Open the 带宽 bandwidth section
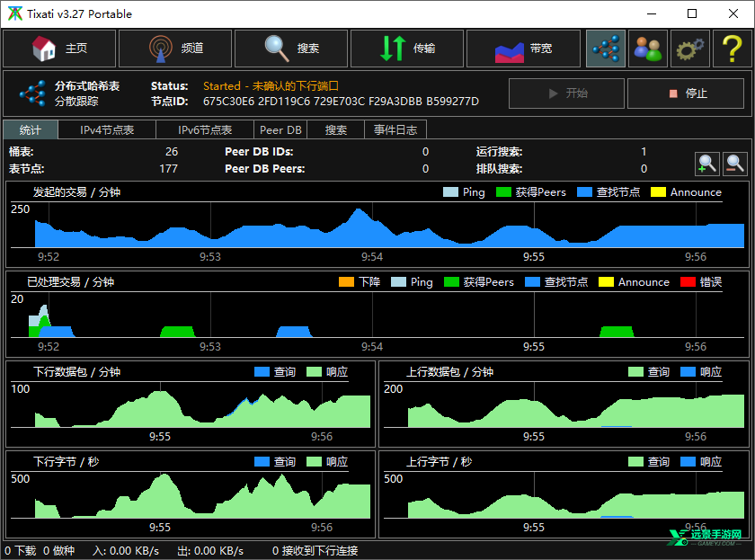 523,49
